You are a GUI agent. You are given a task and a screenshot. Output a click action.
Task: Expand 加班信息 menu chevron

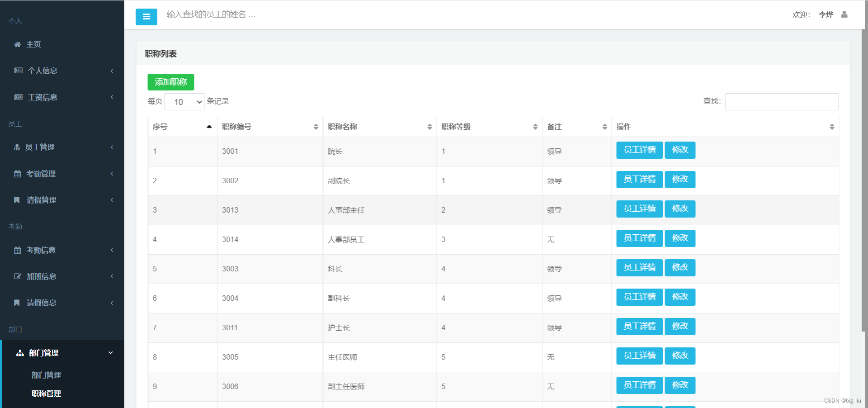point(112,276)
